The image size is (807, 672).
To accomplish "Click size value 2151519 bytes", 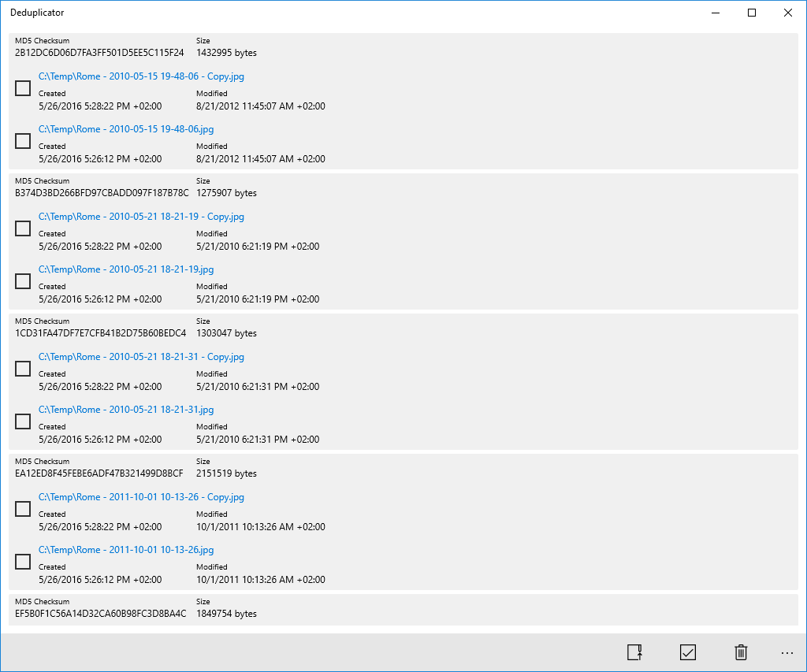I will click(x=226, y=473).
